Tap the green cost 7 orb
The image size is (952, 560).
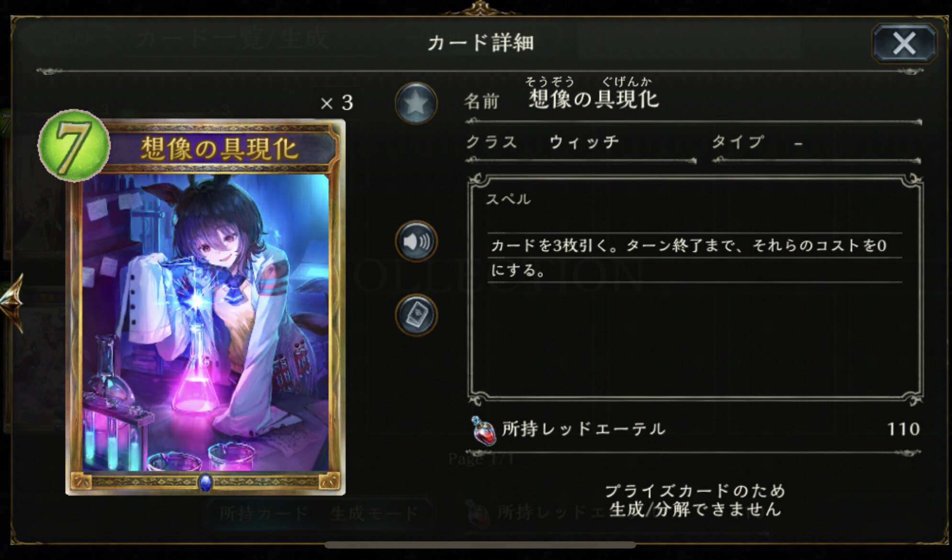[74, 146]
